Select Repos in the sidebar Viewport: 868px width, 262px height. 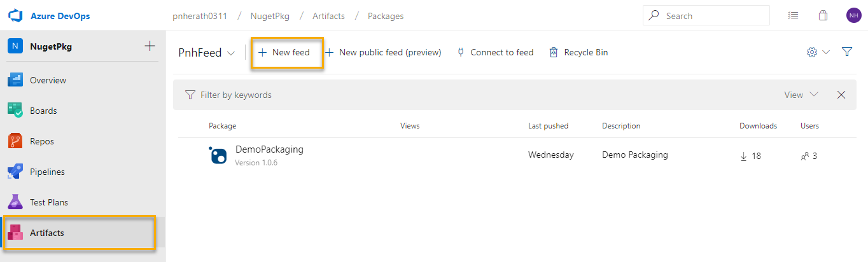[x=42, y=141]
